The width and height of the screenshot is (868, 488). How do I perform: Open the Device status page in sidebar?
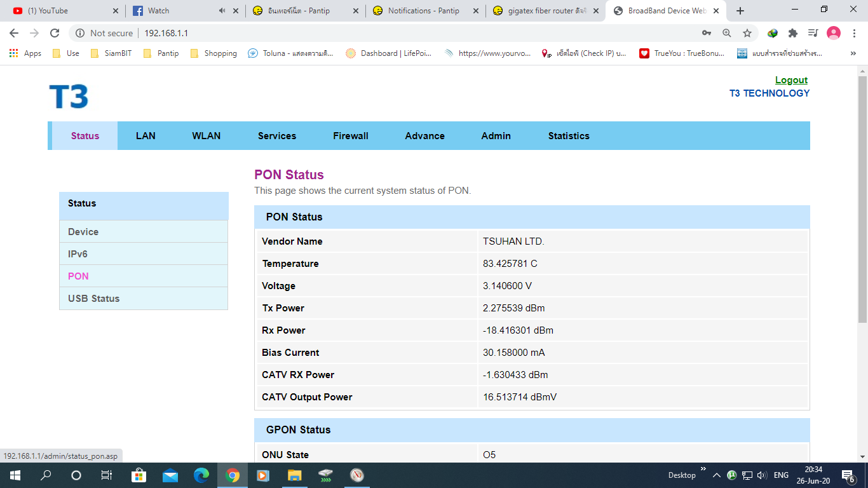(x=144, y=232)
